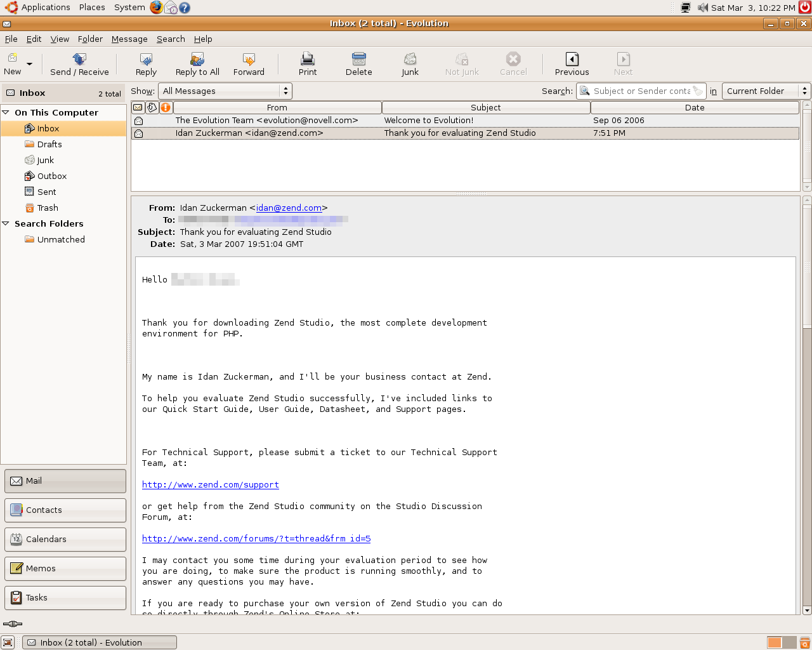812x650 pixels.
Task: Click the message preview vertical scrollbar
Action: 807,406
